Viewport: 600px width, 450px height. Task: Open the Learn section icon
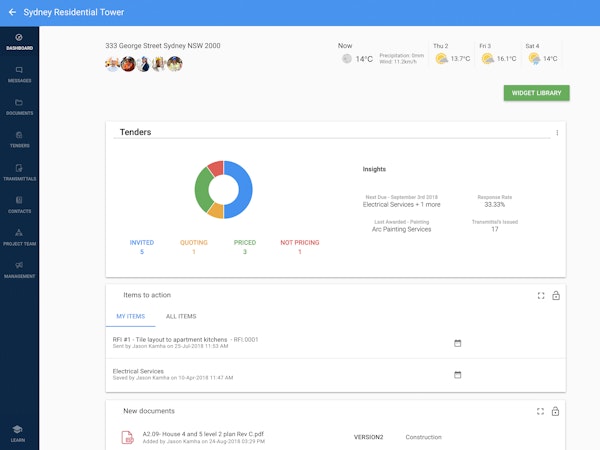coord(19,432)
